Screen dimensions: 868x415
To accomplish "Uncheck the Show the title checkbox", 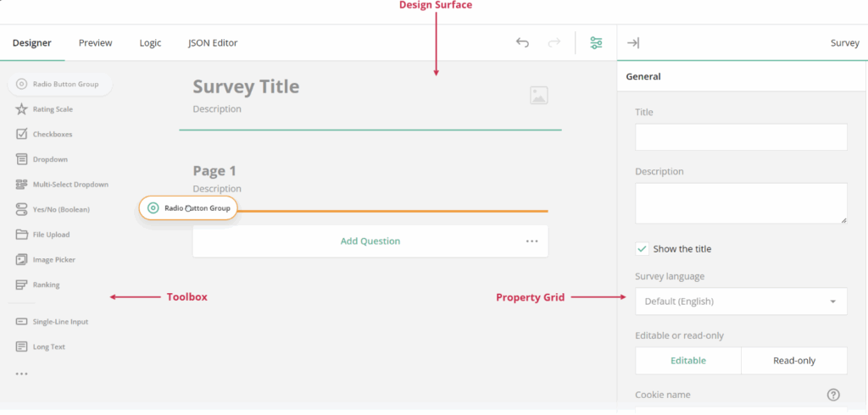I will point(642,249).
